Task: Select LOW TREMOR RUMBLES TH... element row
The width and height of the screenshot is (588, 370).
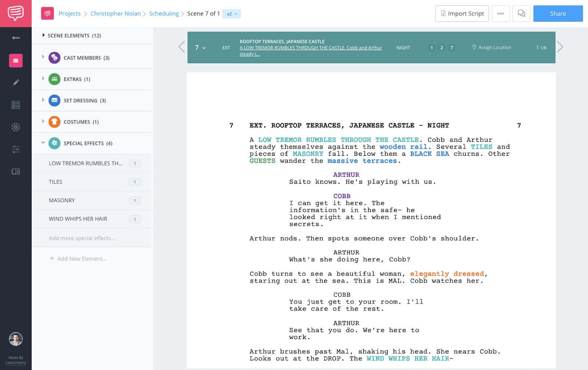Action: (x=92, y=164)
